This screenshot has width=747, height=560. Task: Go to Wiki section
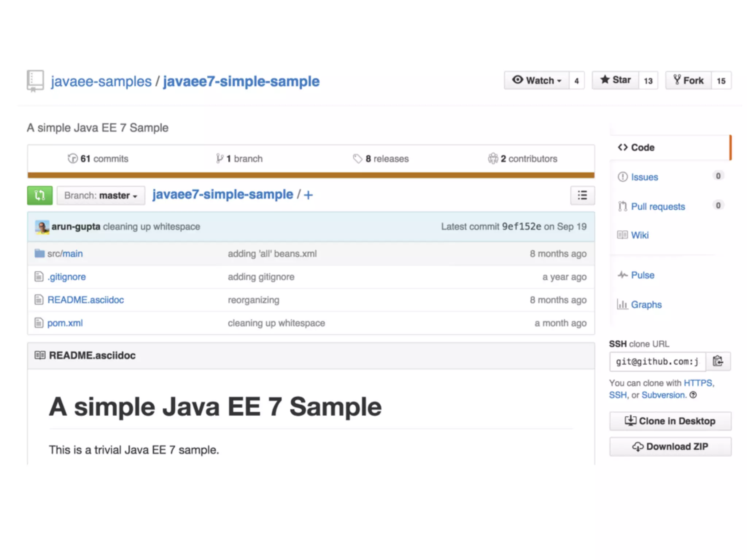639,235
